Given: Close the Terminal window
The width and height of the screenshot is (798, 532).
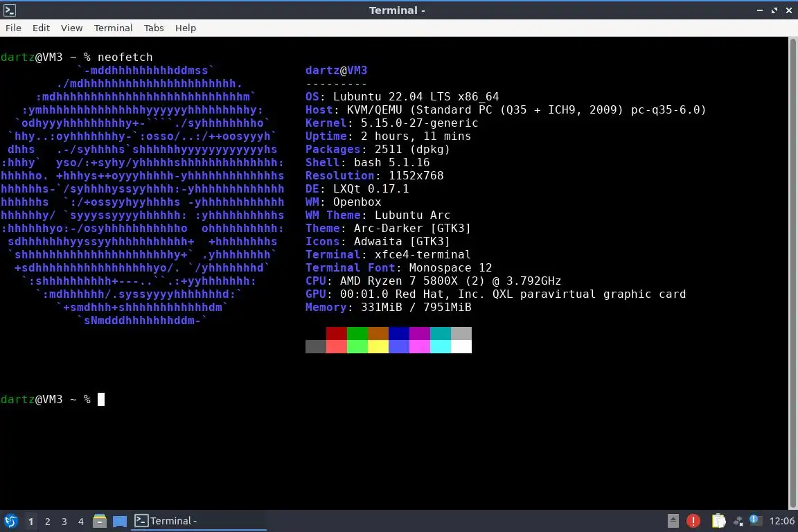Looking at the screenshot, I should tap(789, 10).
